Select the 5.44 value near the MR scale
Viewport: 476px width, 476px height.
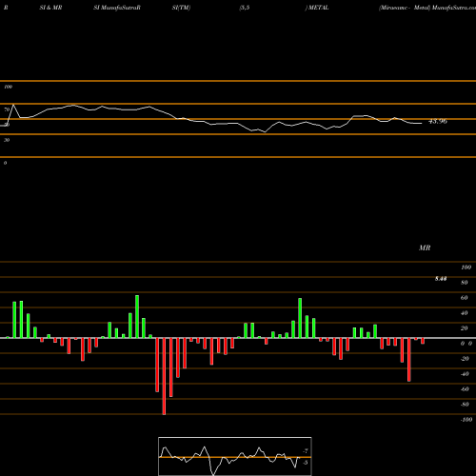click(441, 279)
